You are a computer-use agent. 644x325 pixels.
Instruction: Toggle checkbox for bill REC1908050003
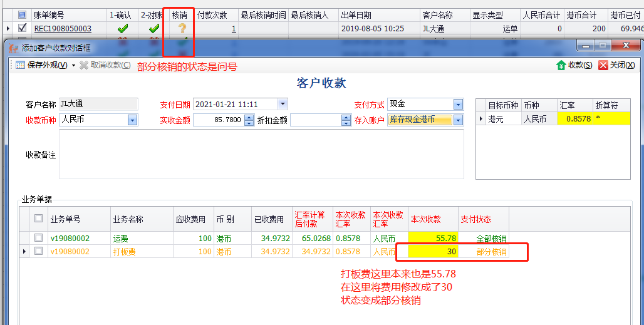23,28
